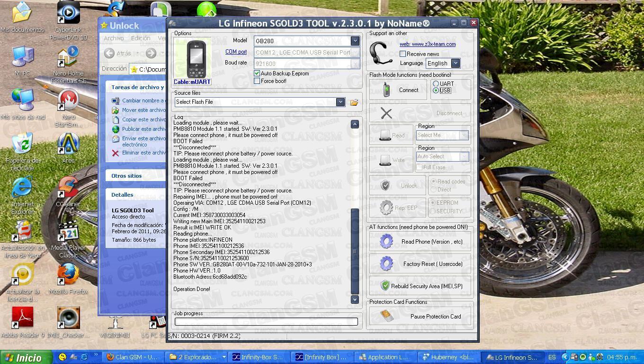Open the Model GB280 dropdown
644x364 pixels.
[x=355, y=41]
